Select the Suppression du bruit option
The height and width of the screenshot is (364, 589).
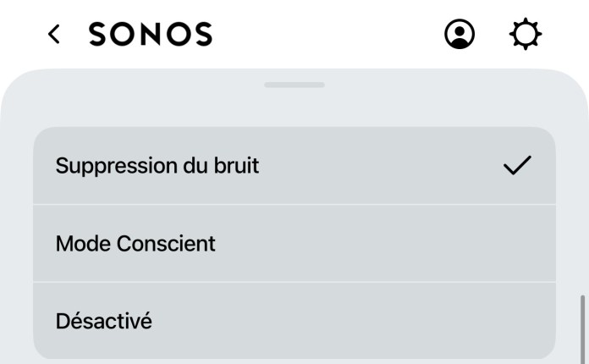[294, 166]
